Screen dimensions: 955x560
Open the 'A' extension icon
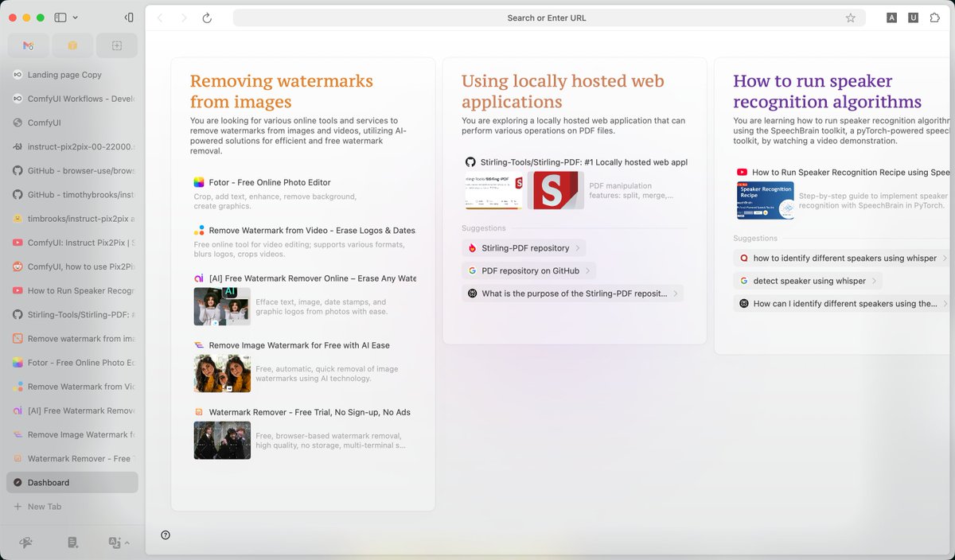891,17
